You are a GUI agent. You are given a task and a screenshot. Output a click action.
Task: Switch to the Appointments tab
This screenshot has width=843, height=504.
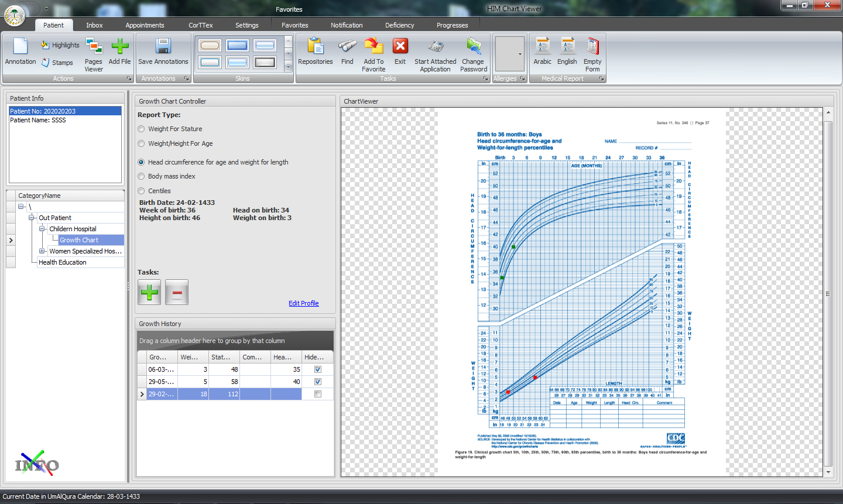145,25
